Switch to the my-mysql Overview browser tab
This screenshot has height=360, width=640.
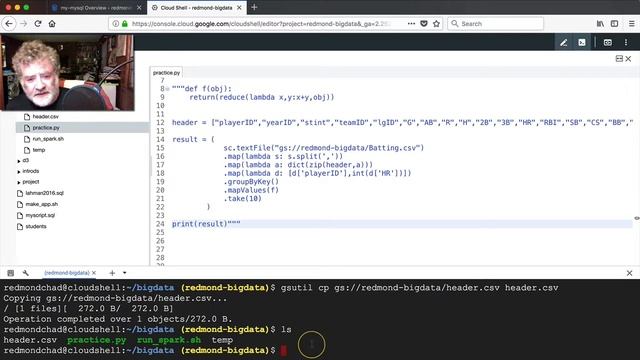(x=96, y=8)
